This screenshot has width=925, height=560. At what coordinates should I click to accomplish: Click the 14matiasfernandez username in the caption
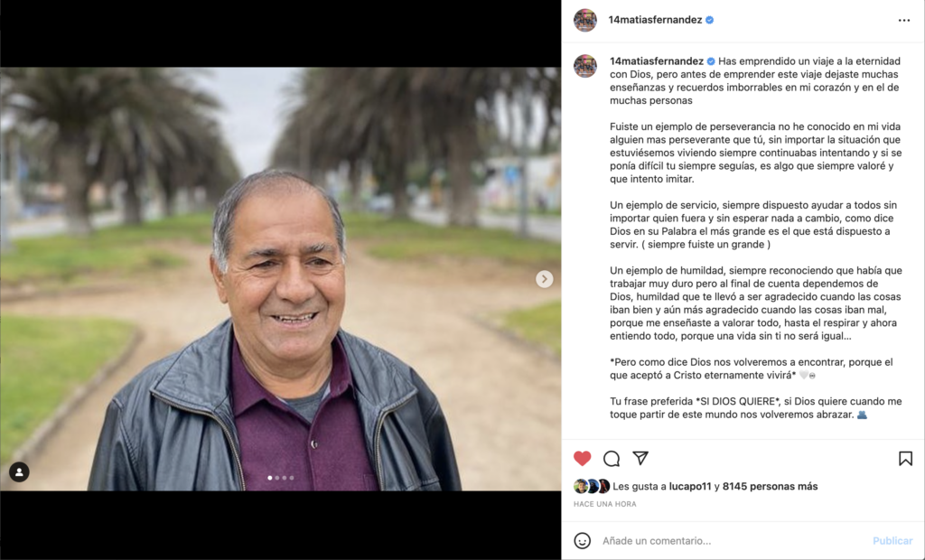click(656, 61)
